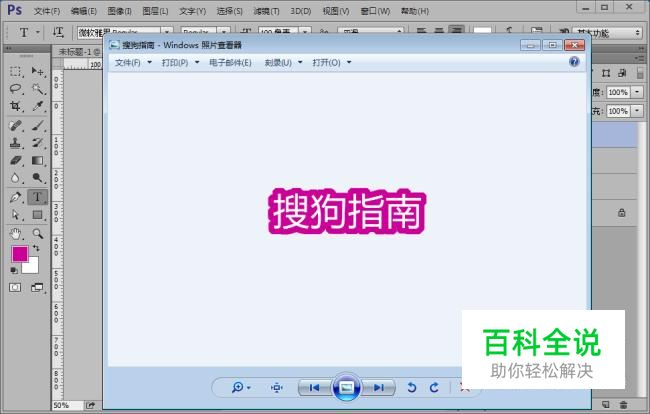Select the Quick Selection tool
This screenshot has height=414, width=650.
[38, 89]
